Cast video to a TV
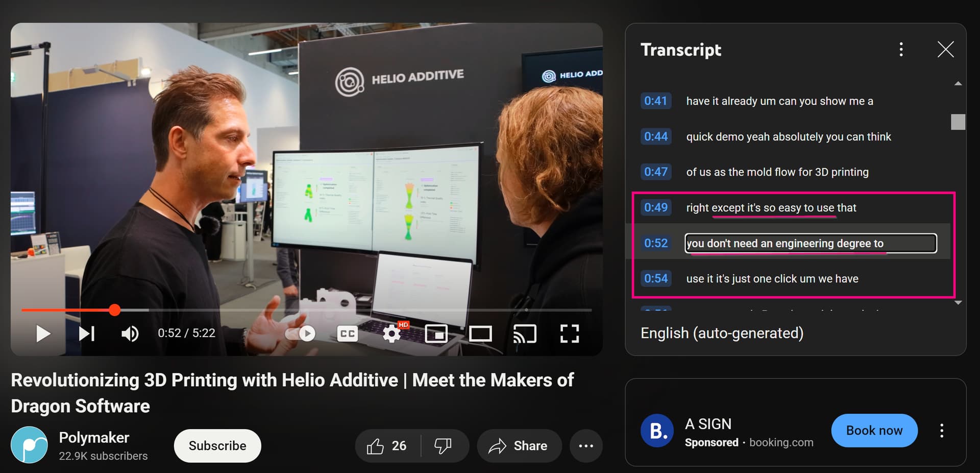Viewport: 980px width, 473px height. point(525,334)
